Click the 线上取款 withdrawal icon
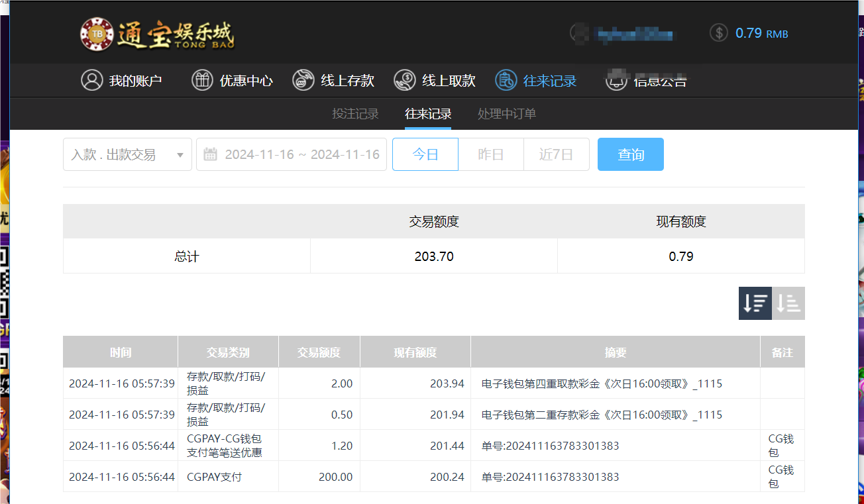The height and width of the screenshot is (504, 864). coord(405,79)
